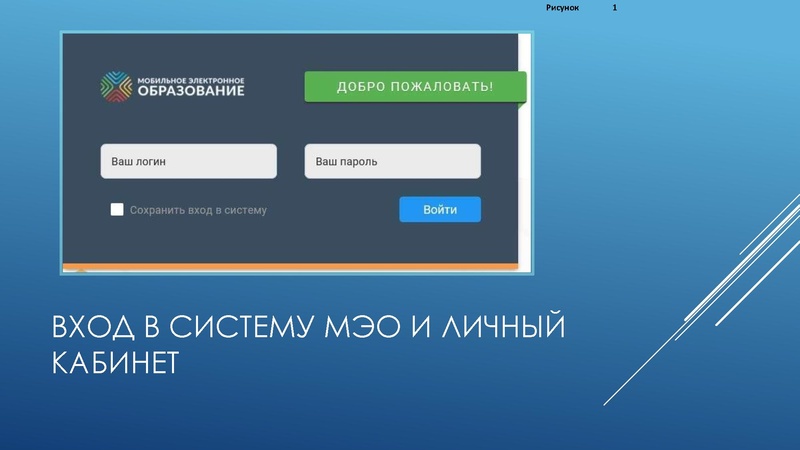Click the 'Сохранить вход в систему' label

(x=198, y=210)
